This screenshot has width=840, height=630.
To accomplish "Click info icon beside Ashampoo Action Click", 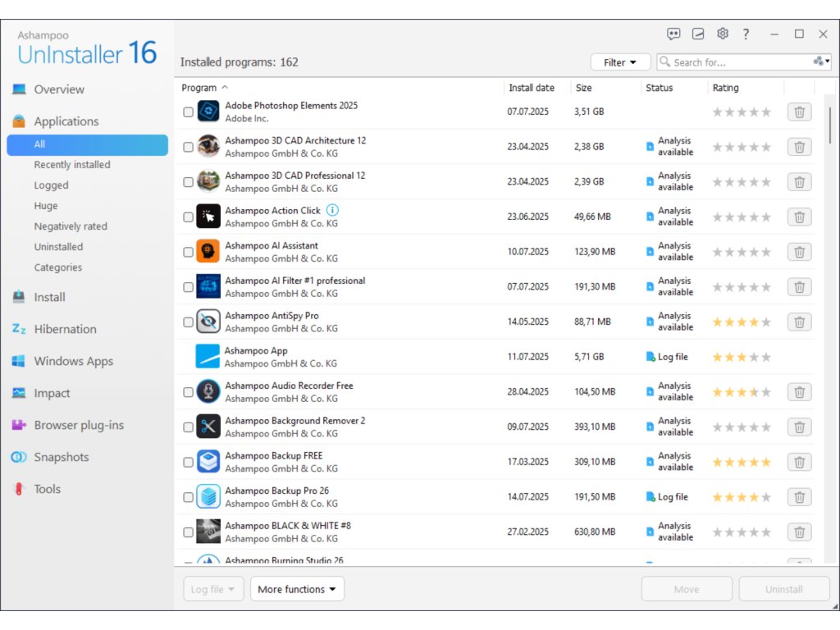I will (332, 210).
